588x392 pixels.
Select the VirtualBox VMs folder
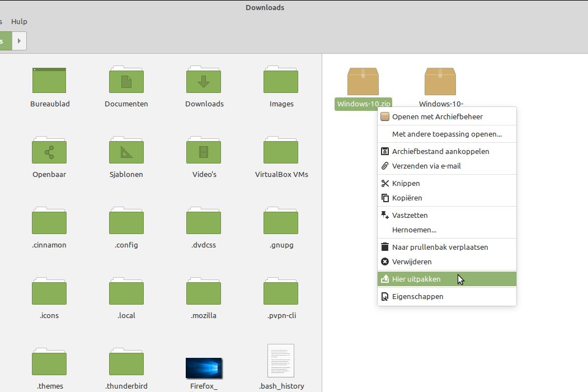281,151
